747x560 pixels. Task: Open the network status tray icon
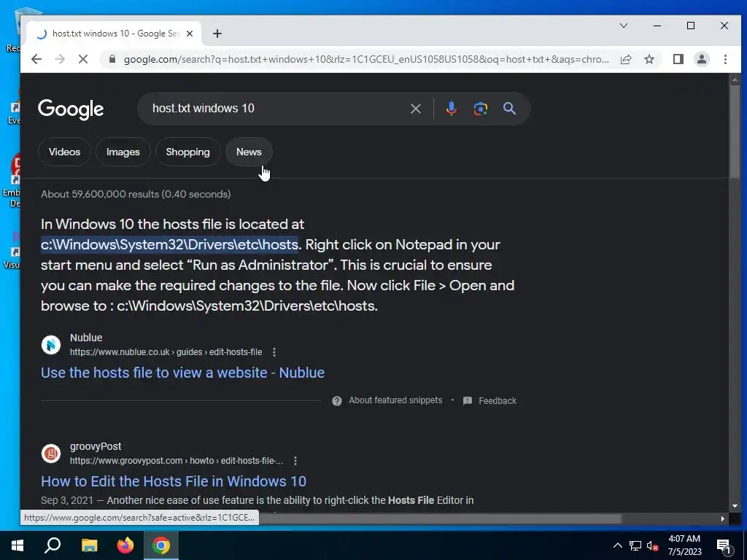coord(635,545)
